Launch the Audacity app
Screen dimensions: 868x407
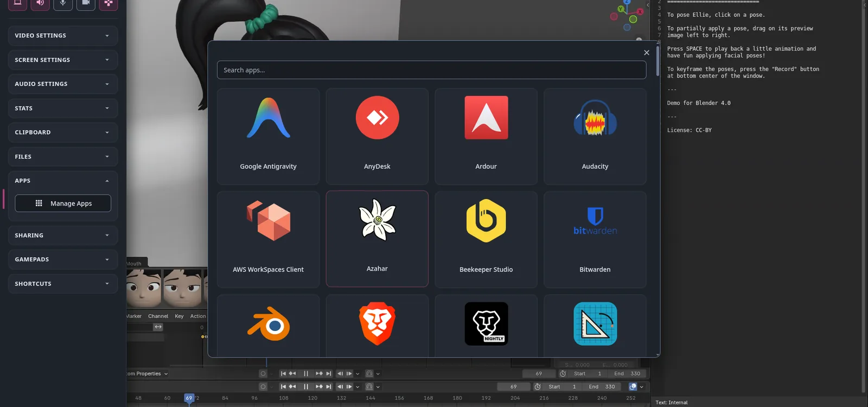[595, 136]
